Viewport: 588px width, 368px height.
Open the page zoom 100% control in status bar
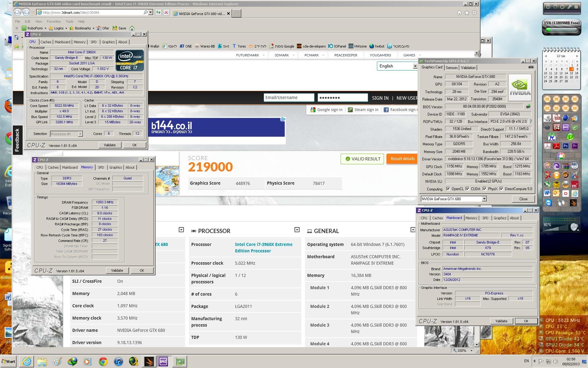(x=463, y=351)
